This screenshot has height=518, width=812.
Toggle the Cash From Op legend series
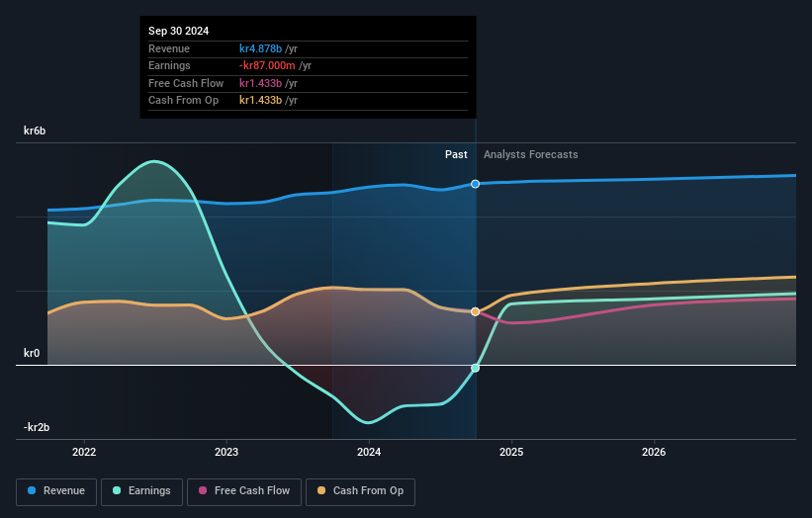(x=360, y=491)
